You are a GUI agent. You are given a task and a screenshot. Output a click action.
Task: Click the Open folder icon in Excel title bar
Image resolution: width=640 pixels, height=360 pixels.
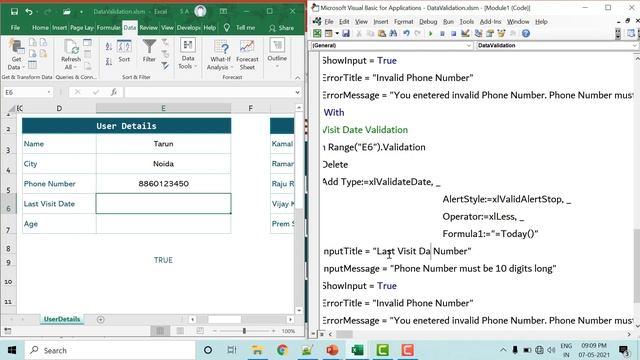click(x=67, y=11)
